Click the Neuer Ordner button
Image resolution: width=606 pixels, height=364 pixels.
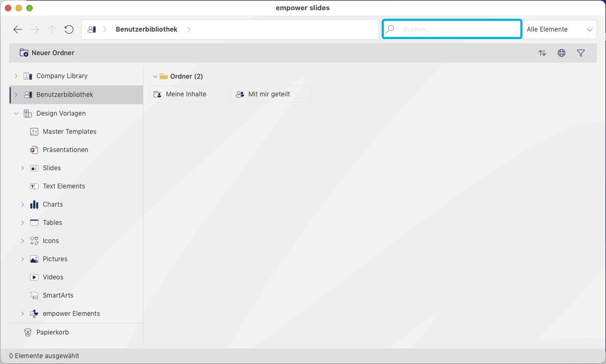point(47,53)
